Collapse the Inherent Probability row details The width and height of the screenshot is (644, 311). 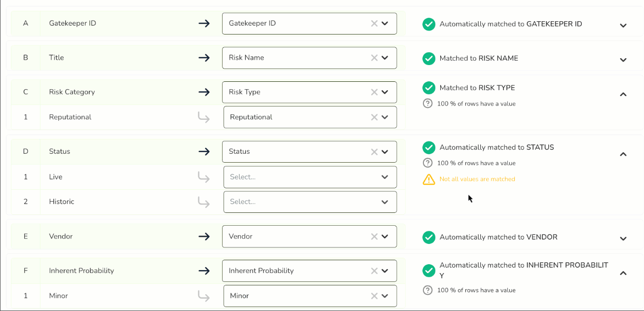623,272
